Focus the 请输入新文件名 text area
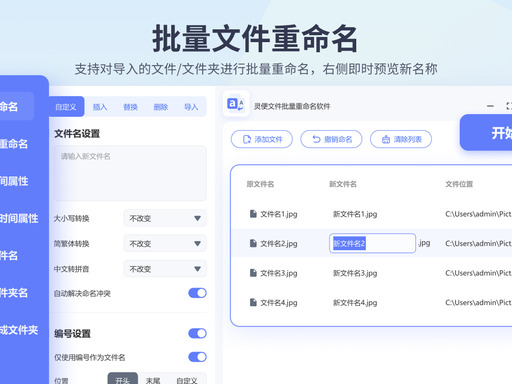The height and width of the screenshot is (384, 512). 130,173
